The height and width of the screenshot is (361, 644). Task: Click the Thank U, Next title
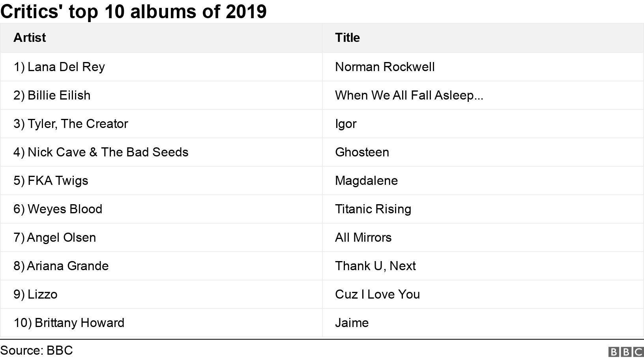(x=375, y=266)
